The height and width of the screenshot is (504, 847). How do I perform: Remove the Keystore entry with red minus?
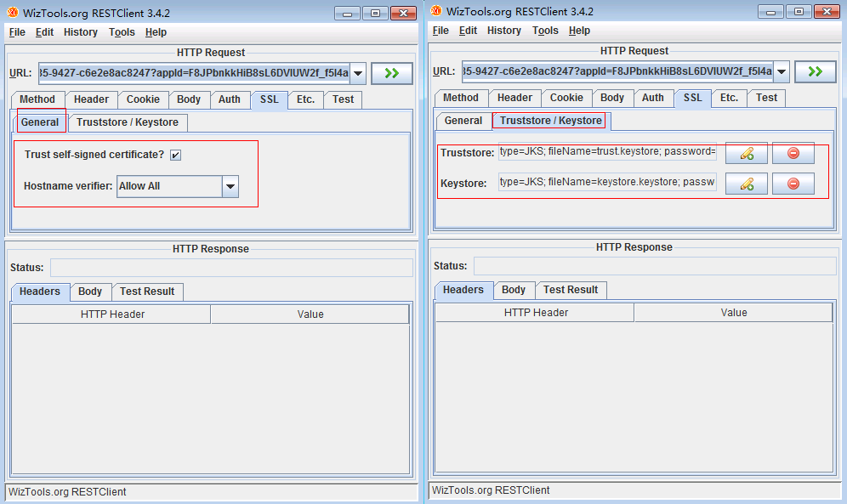click(793, 184)
